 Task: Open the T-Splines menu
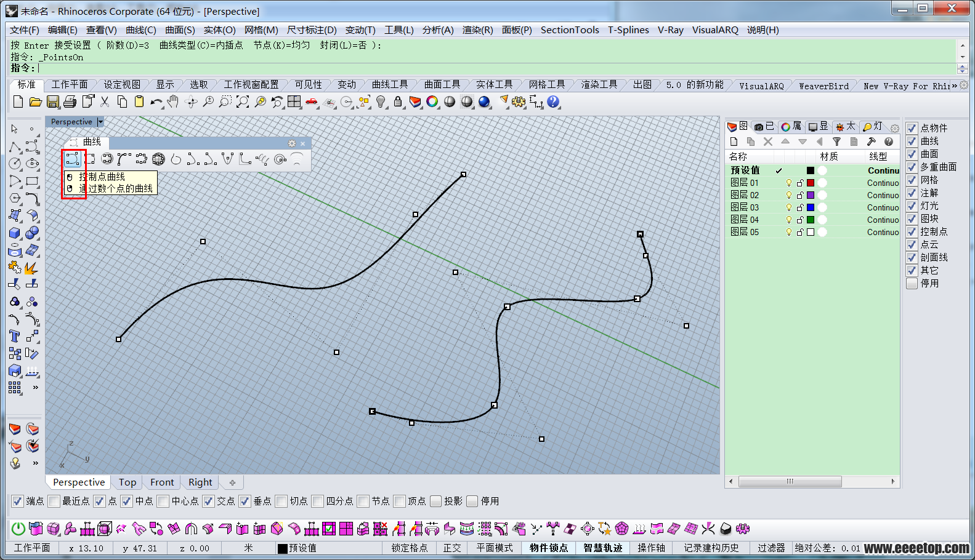(x=628, y=30)
